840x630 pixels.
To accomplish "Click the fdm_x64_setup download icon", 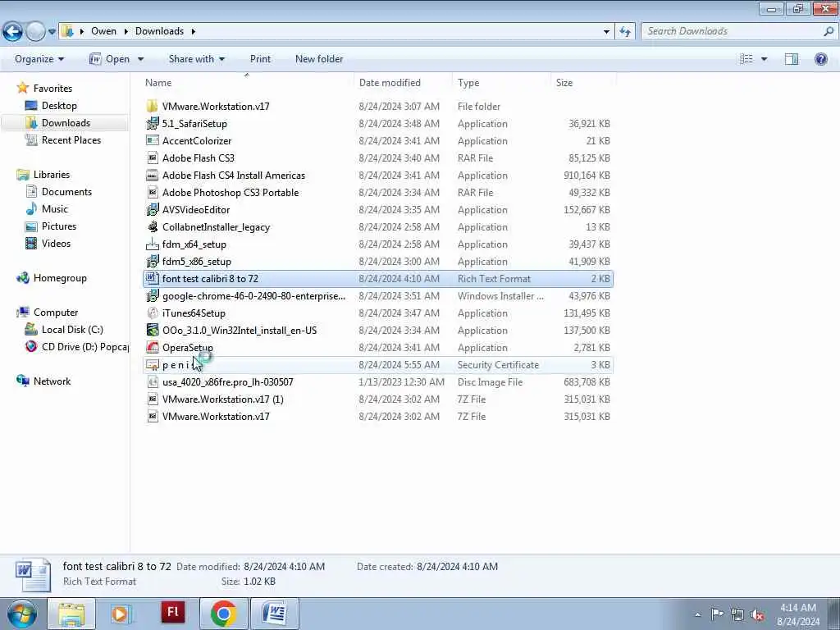I will pos(152,244).
